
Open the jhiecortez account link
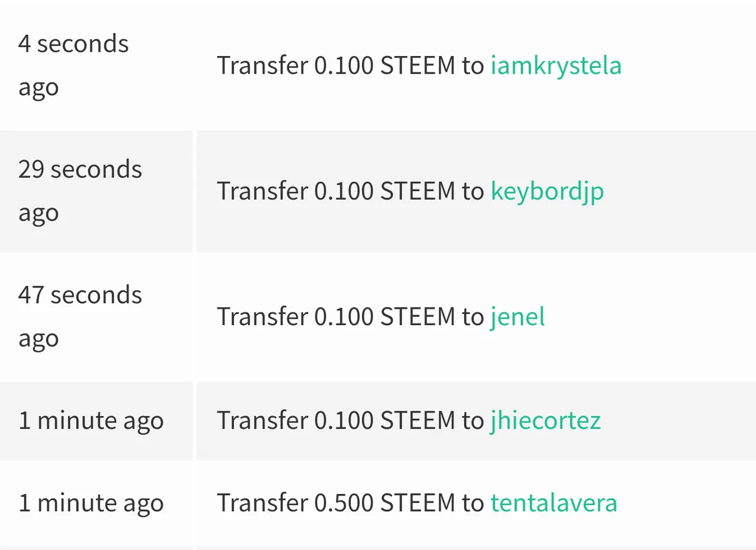545,421
